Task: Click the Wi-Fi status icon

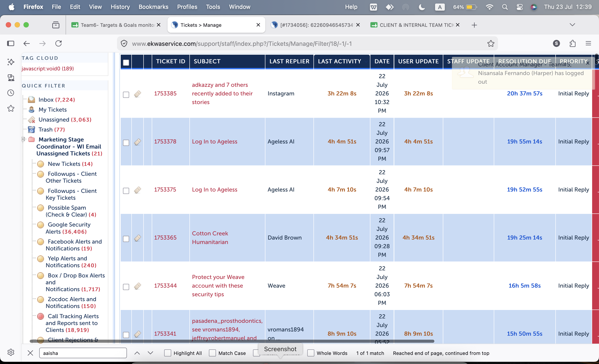Action: pos(489,7)
